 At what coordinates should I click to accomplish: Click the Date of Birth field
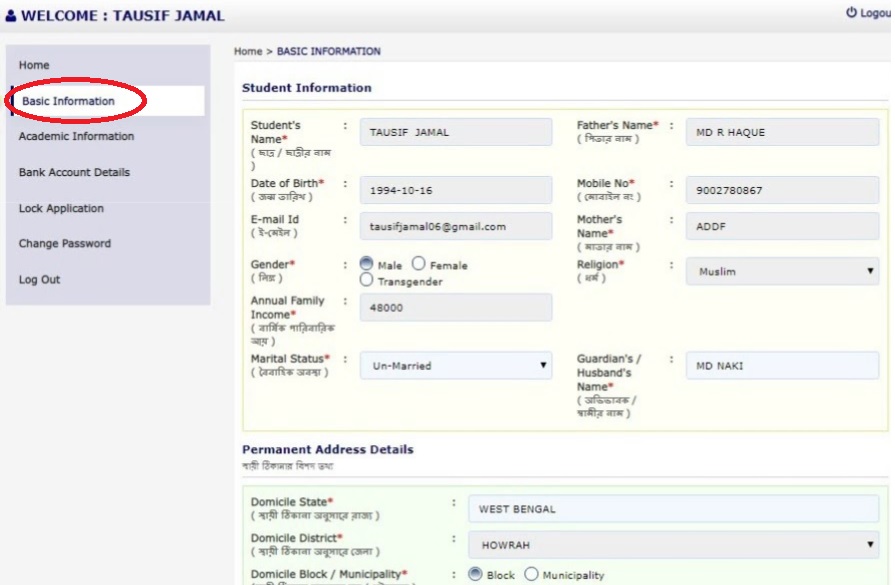(x=455, y=190)
